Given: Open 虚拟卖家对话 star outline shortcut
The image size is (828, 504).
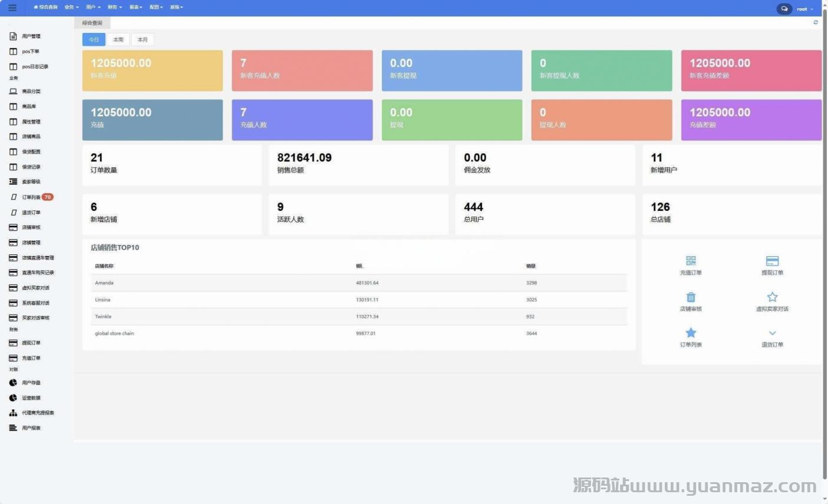Looking at the screenshot, I should 772,297.
